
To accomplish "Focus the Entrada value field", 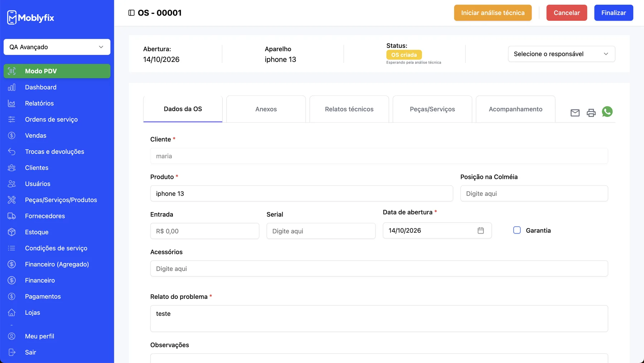I will tap(205, 231).
